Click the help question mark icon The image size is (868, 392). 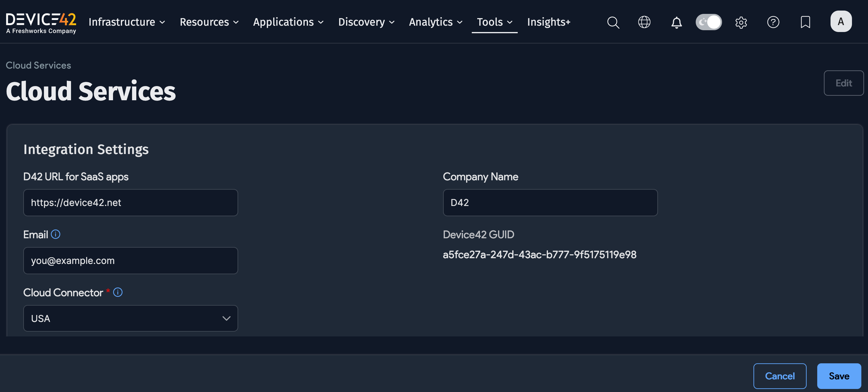pyautogui.click(x=773, y=22)
